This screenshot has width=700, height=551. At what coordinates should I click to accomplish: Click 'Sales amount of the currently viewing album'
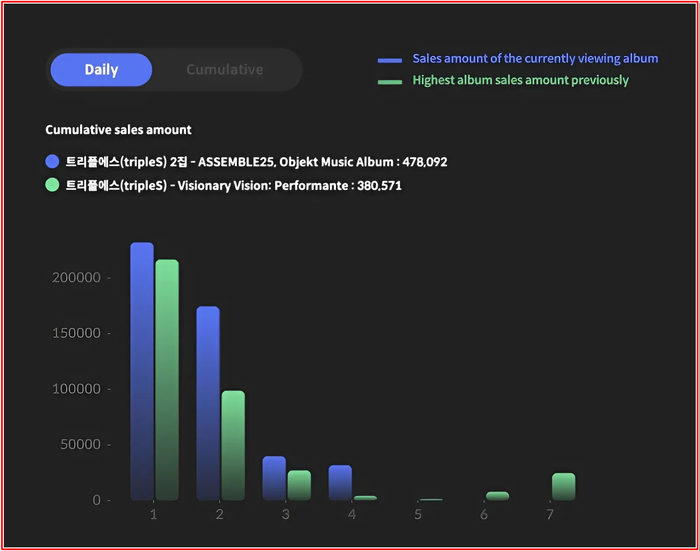535,58
